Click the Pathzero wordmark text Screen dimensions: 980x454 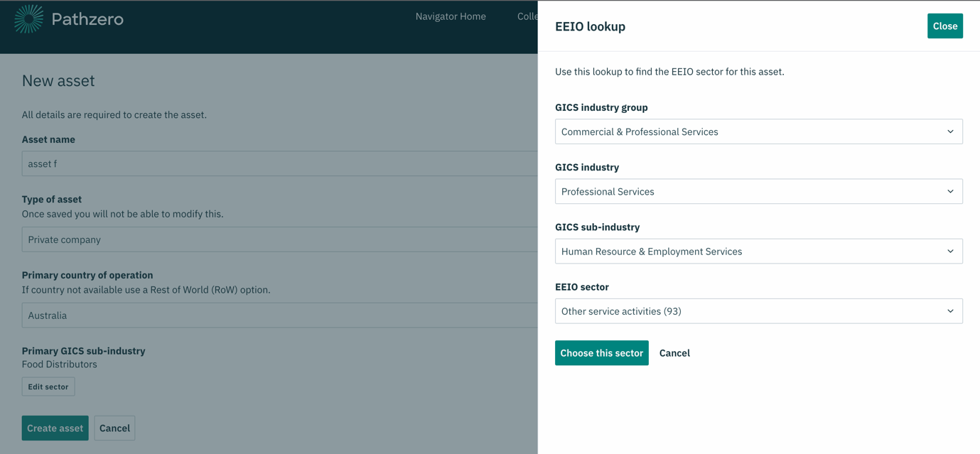pos(87,19)
